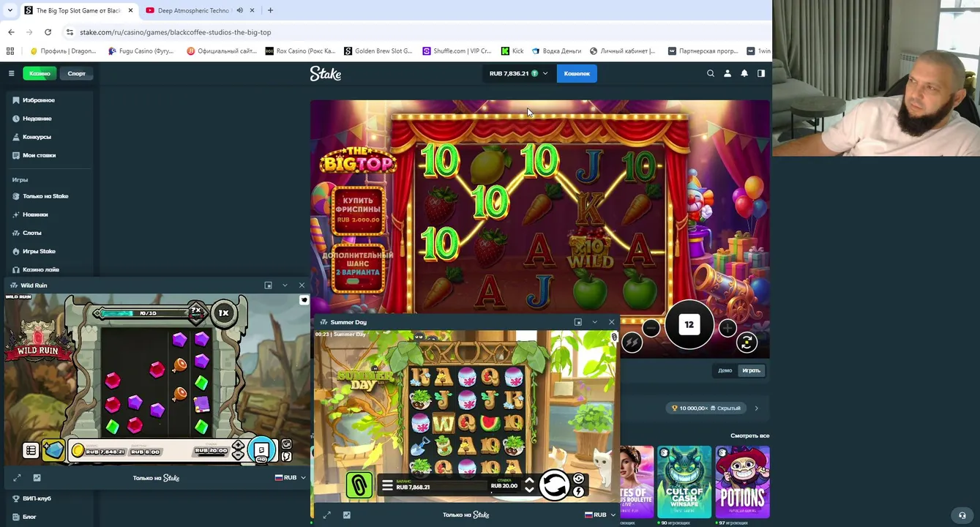Toggle Summer Day turbo lightning icon
980x527 pixels.
(x=579, y=492)
